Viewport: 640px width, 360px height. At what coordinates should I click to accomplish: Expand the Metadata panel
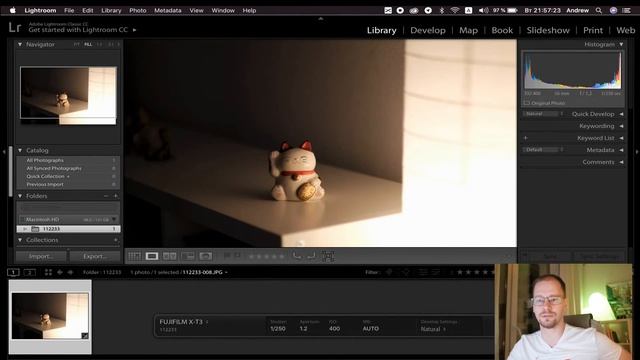[621, 150]
